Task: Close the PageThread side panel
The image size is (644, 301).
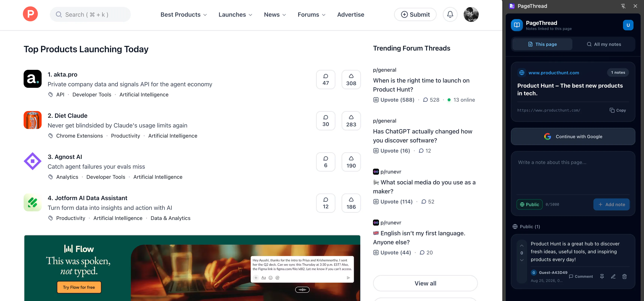Action: (x=635, y=6)
